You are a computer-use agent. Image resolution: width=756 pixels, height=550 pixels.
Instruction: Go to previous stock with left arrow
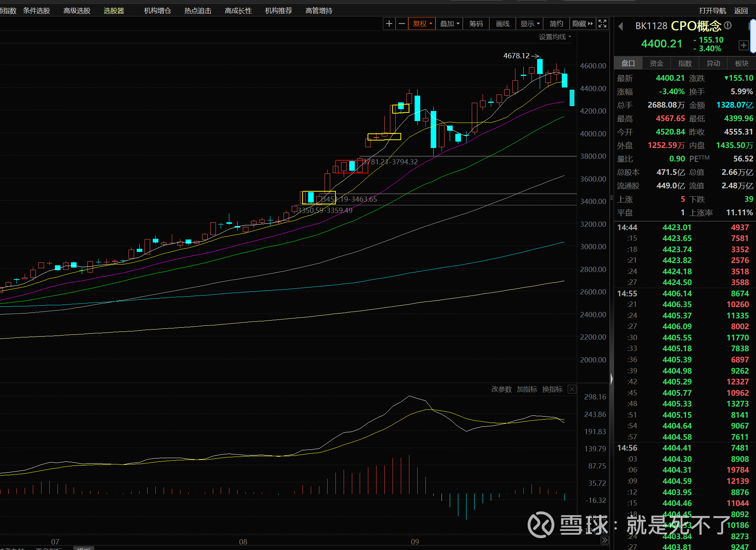(620, 27)
